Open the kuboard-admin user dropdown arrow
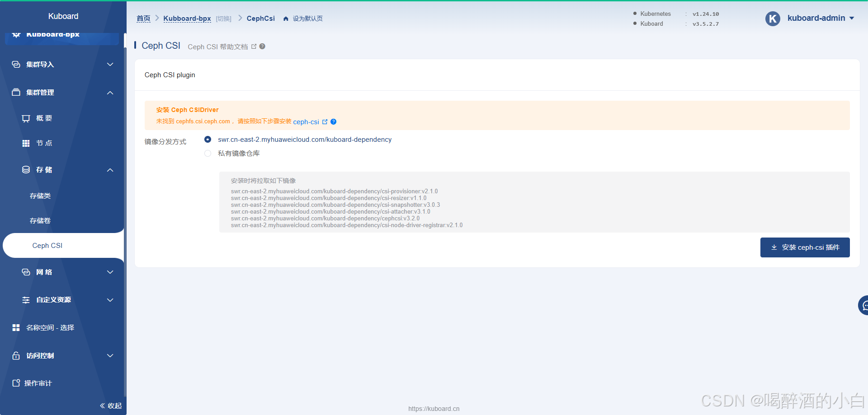868x415 pixels. 852,19
